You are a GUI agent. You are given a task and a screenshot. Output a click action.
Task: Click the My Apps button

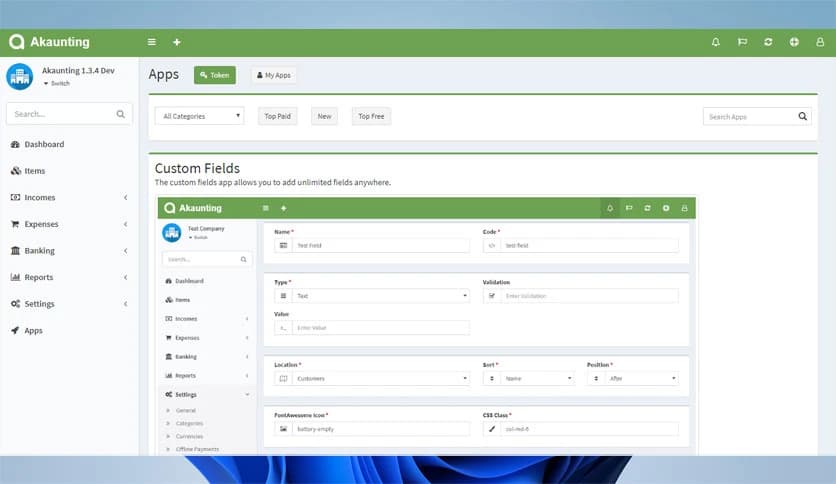click(274, 75)
